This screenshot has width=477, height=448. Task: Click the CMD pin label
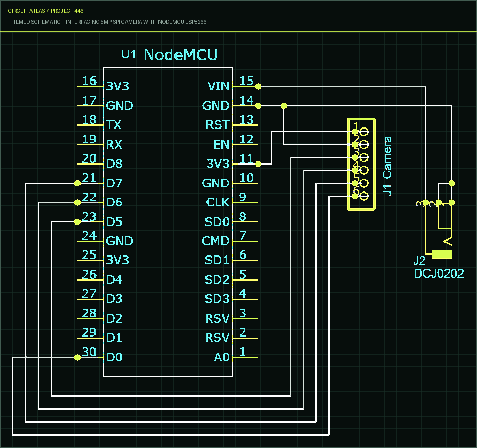pyautogui.click(x=216, y=241)
